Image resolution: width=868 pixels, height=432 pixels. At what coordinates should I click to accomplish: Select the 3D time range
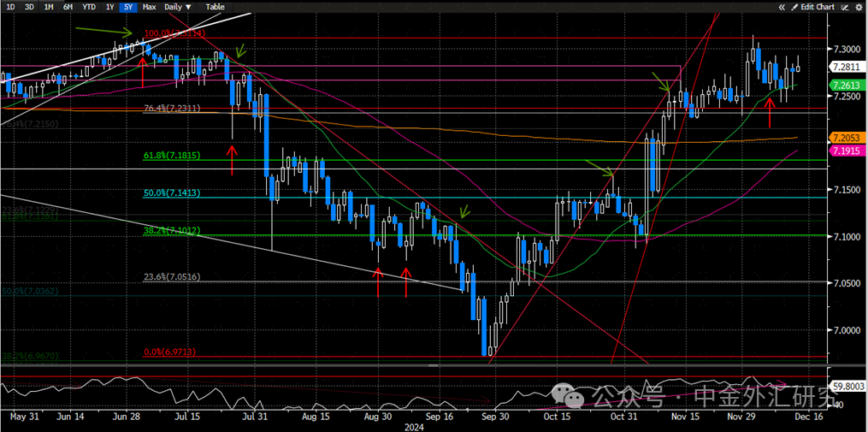point(29,7)
